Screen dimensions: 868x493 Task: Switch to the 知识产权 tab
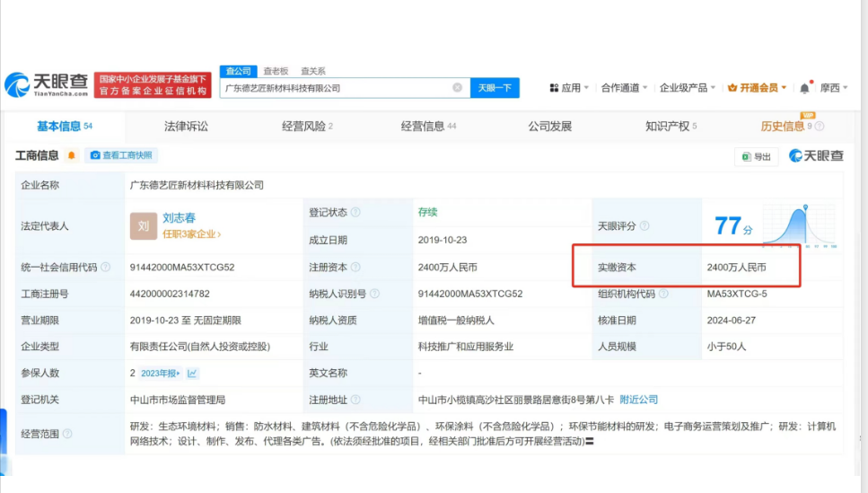tap(671, 127)
